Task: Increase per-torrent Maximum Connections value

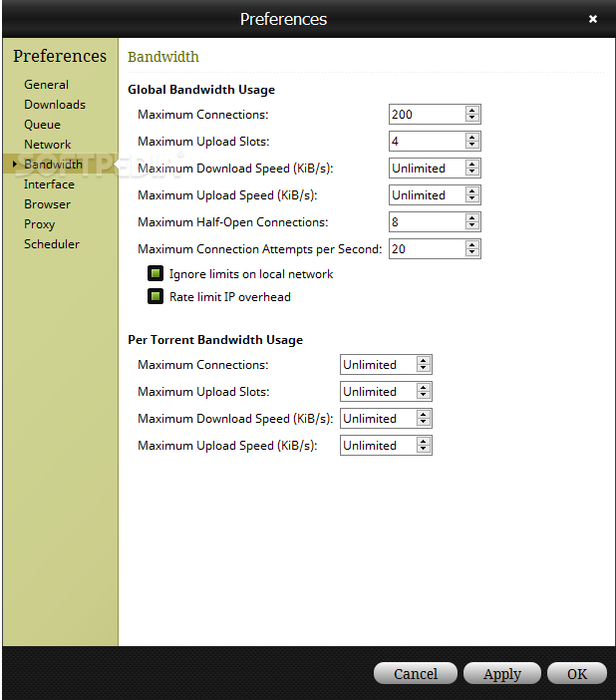Action: 424,360
